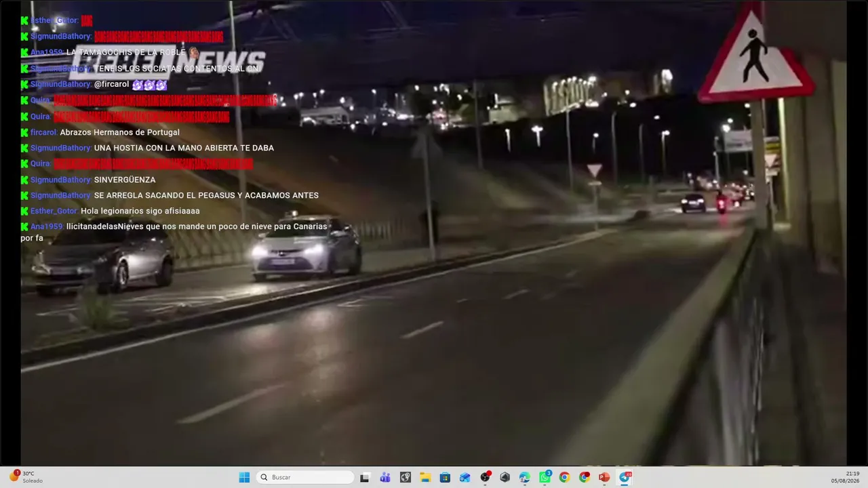The height and width of the screenshot is (488, 868).
Task: Click the Buscar search box on taskbar
Action: (306, 477)
